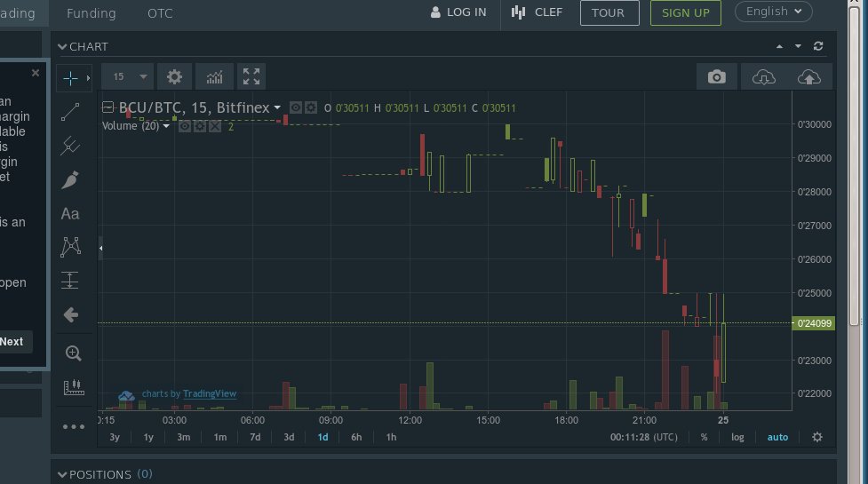This screenshot has height=484, width=868.
Task: Open the TradingView link
Action: (210, 393)
